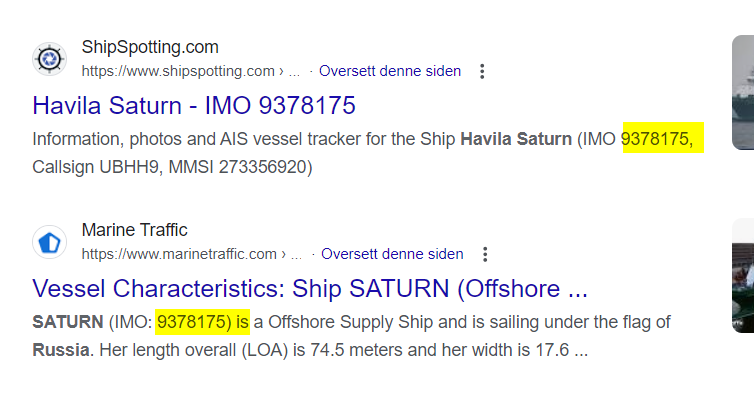The height and width of the screenshot is (395, 754).
Task: Open Vessel Characteristics: Ship SATURN result
Action: coord(310,289)
